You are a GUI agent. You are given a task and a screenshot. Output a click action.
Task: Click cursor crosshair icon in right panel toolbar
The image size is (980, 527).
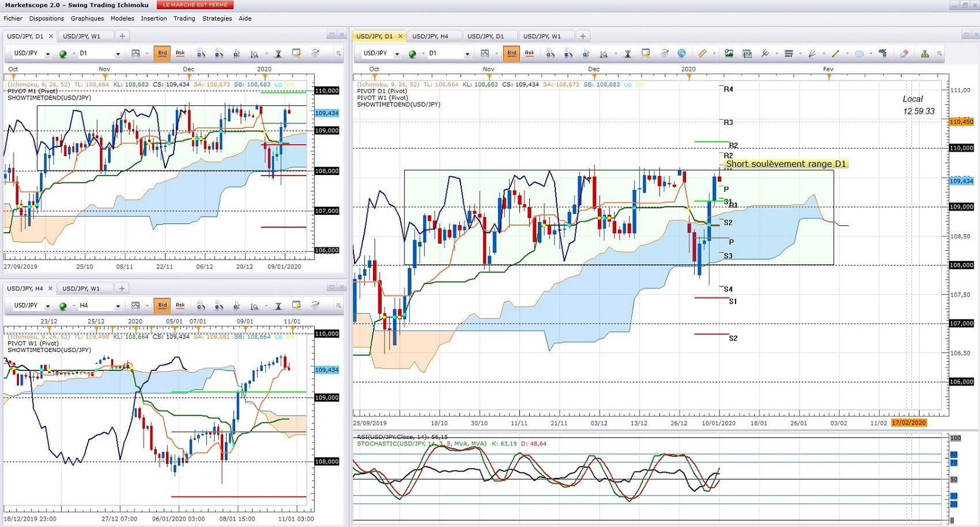tap(586, 54)
